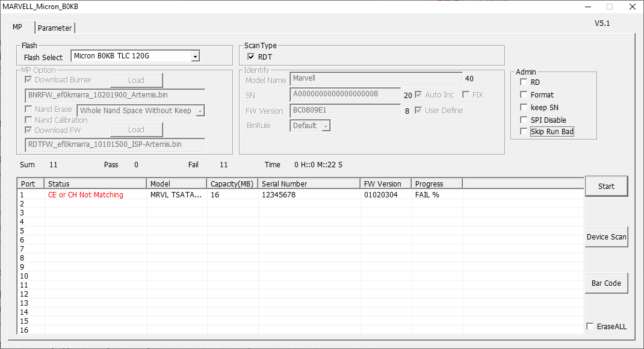Toggle the Download FW checkbox
This screenshot has width=644, height=349.
(x=28, y=130)
